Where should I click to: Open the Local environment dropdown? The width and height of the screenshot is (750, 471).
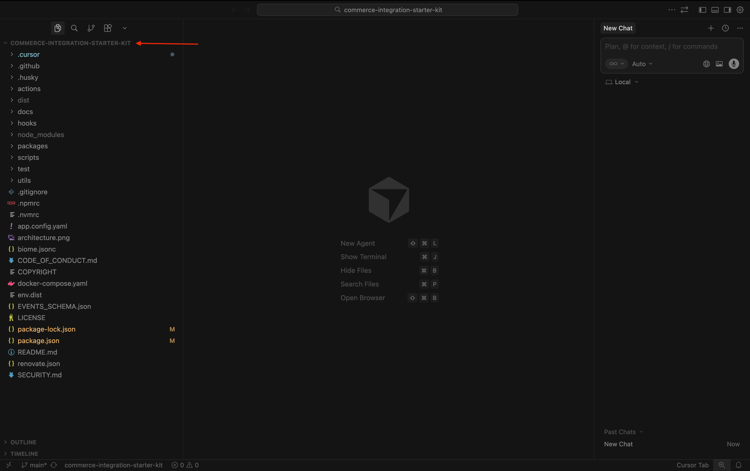(x=622, y=82)
